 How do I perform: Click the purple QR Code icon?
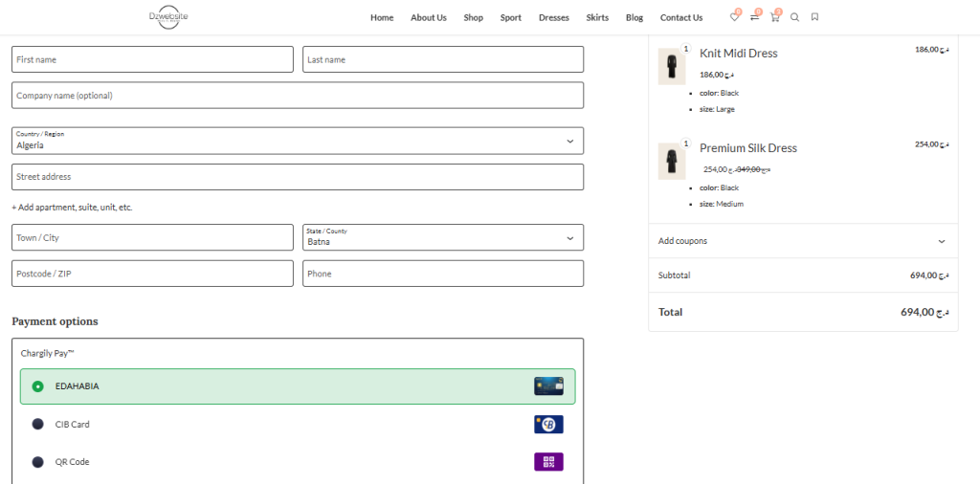(548, 462)
